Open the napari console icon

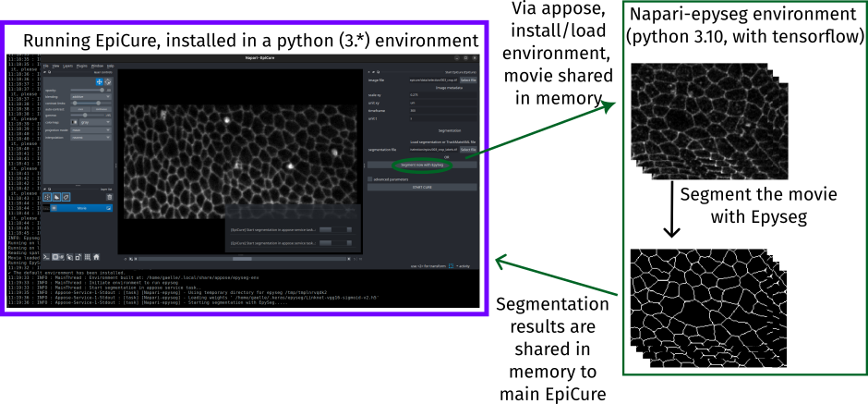[x=45, y=256]
